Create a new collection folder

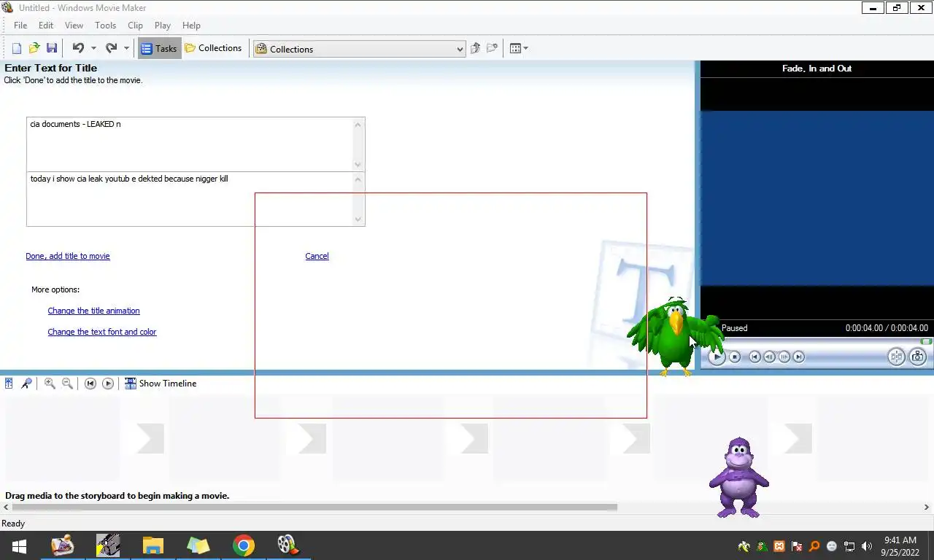pyautogui.click(x=493, y=48)
